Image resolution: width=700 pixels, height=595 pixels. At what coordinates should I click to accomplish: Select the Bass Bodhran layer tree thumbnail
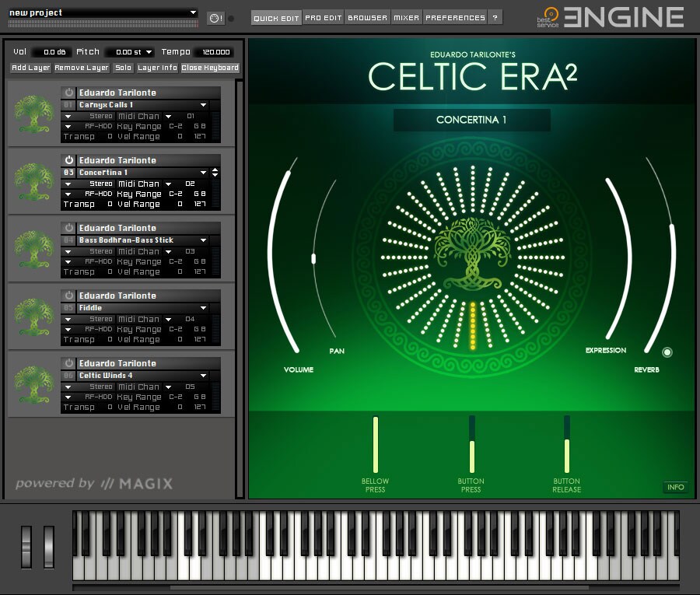click(x=33, y=249)
